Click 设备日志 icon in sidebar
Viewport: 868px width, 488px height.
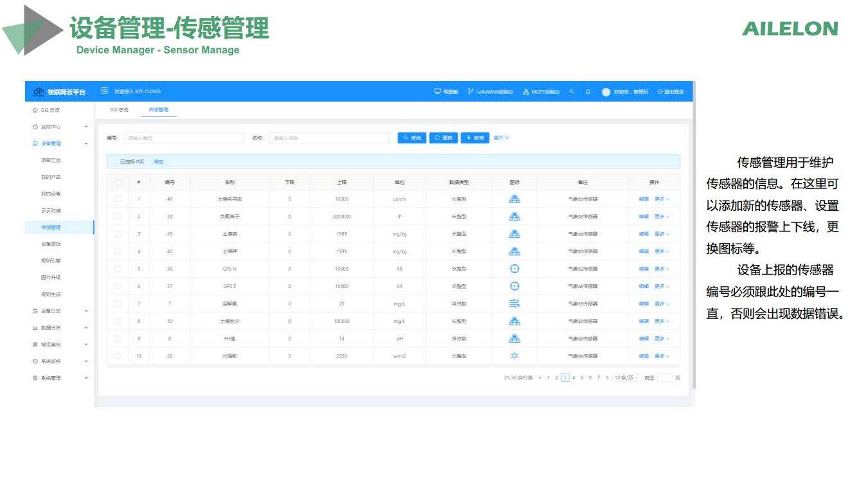click(x=35, y=311)
